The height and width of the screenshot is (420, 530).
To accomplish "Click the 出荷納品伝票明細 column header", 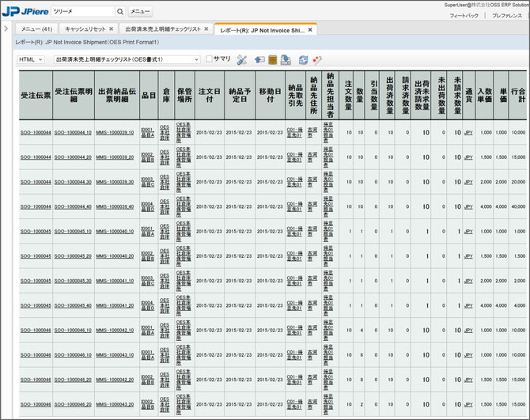I will point(117,95).
